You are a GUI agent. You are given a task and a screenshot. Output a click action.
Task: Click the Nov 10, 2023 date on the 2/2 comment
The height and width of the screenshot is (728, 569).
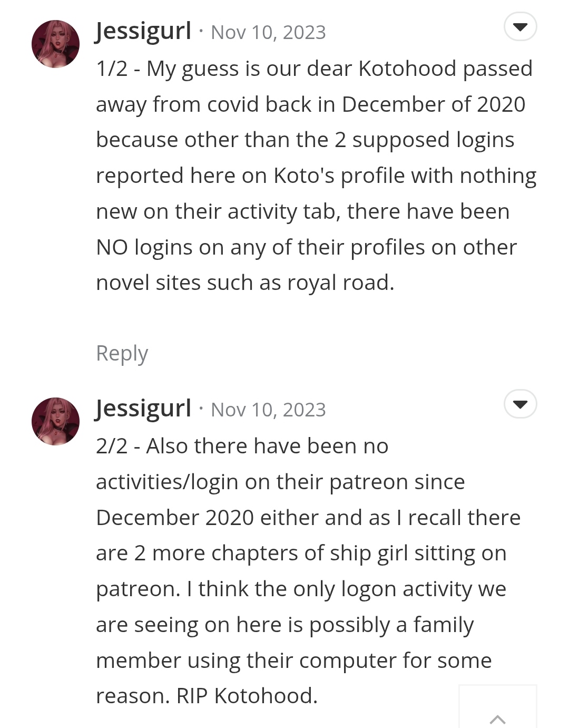coord(268,410)
